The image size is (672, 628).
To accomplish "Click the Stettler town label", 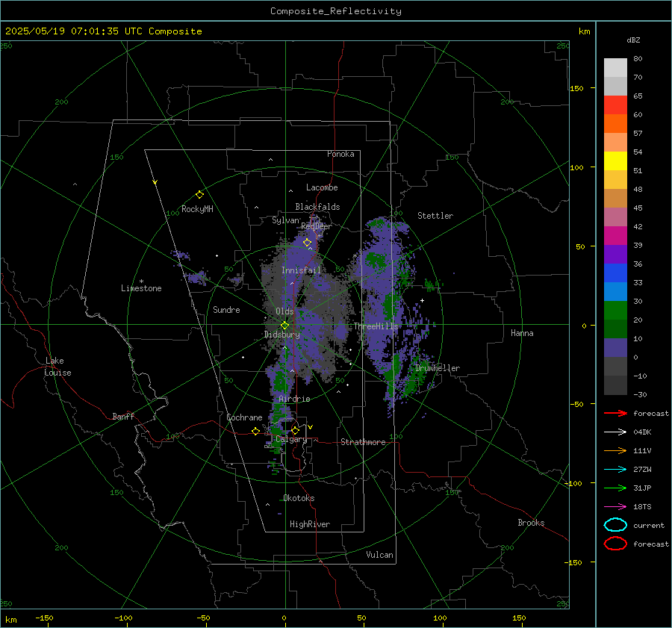I will click(435, 216).
